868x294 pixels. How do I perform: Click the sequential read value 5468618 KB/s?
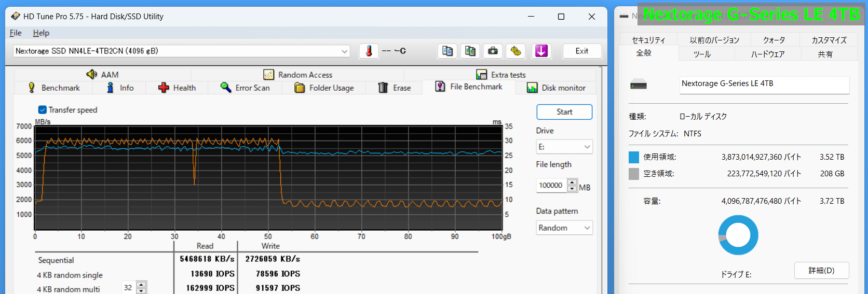tap(207, 259)
